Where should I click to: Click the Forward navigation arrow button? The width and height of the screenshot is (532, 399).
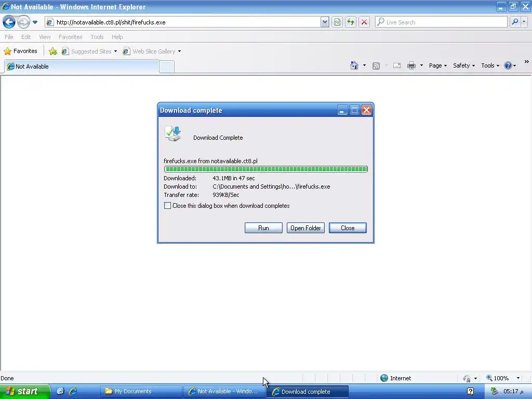(x=23, y=22)
